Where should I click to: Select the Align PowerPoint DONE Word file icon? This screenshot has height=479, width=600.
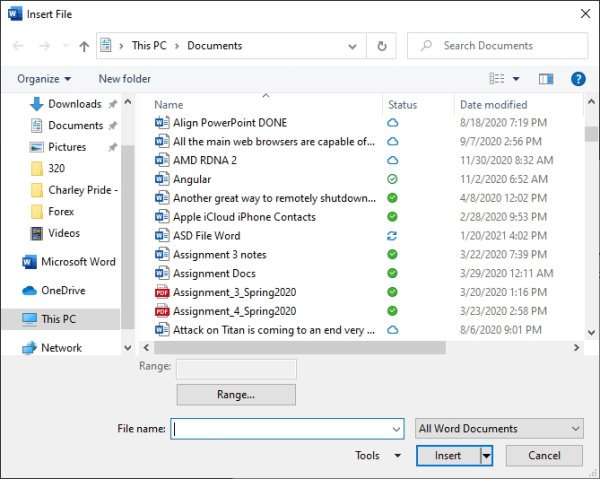coord(162,123)
